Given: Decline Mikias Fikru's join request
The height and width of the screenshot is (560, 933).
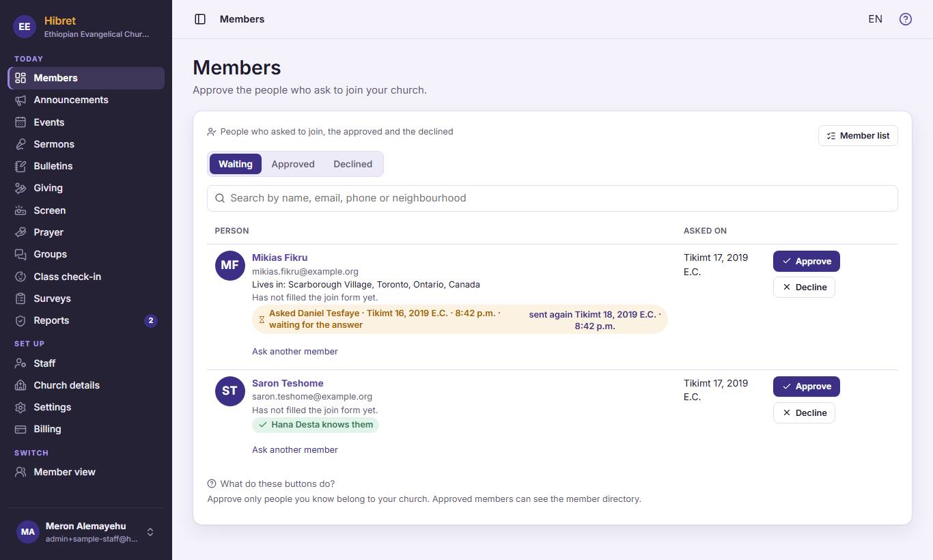Looking at the screenshot, I should coord(804,287).
